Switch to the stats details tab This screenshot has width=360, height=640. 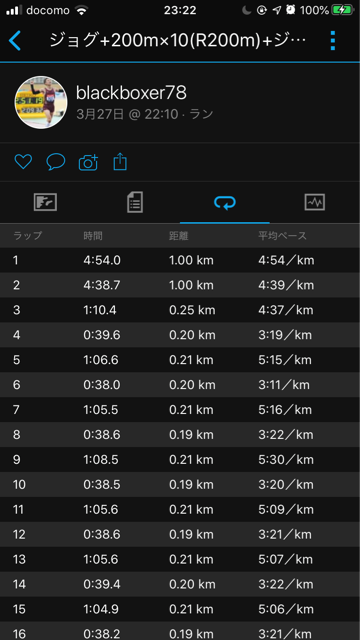point(135,202)
